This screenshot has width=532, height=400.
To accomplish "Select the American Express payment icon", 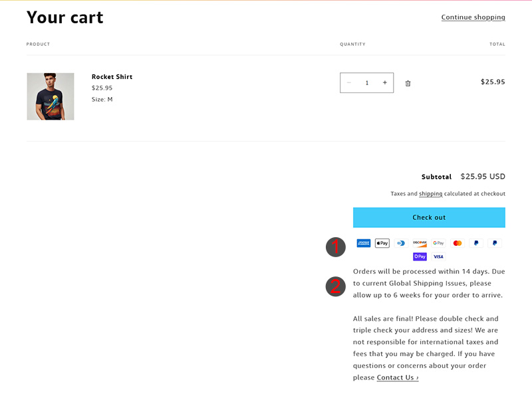I will [x=363, y=243].
